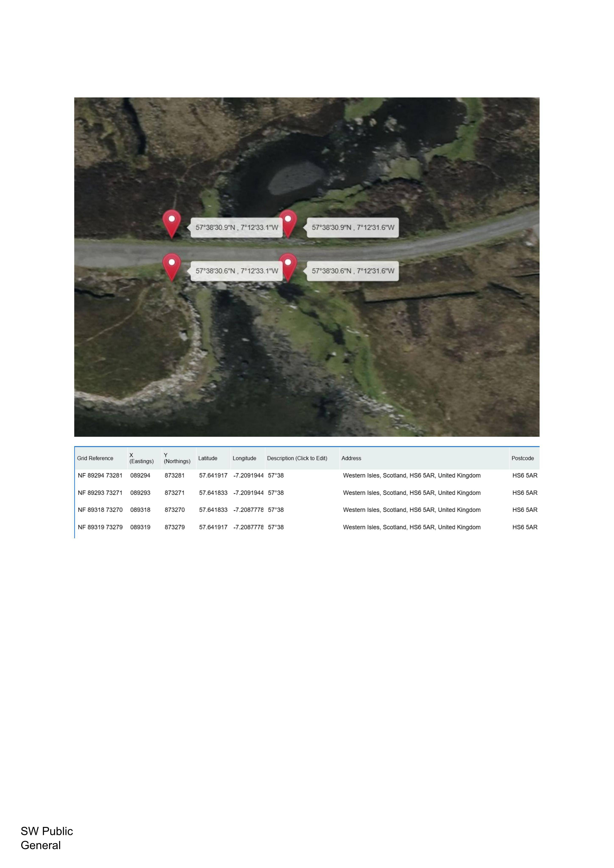Image resolution: width=614 pixels, height=868 pixels.
Task: Click the Y (Northings) column header
Action: (177, 458)
